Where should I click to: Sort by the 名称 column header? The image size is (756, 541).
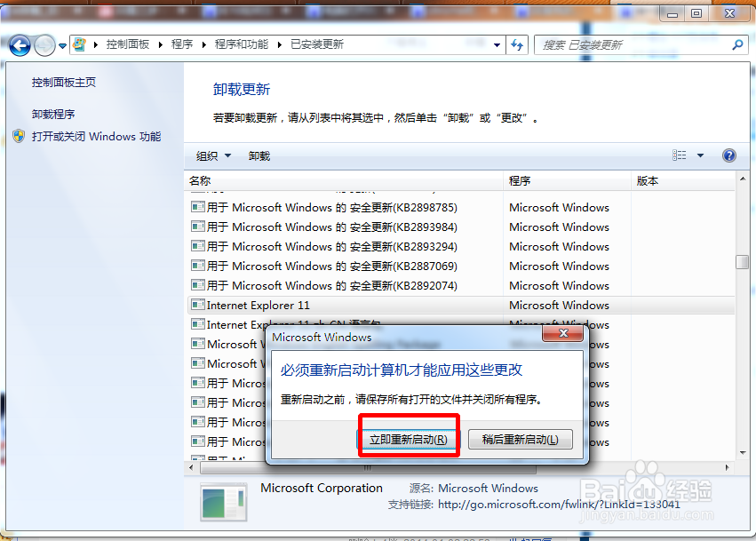tap(343, 181)
